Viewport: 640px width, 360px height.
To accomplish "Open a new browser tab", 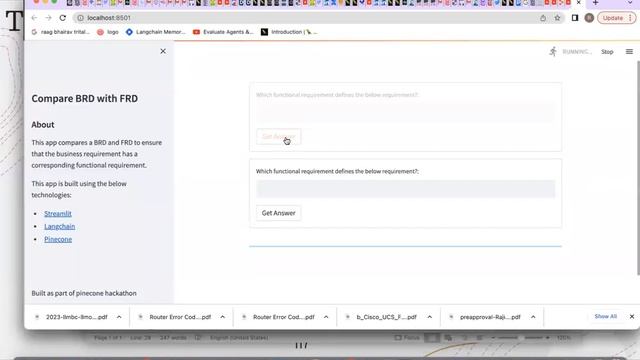I will [x=595, y=3].
